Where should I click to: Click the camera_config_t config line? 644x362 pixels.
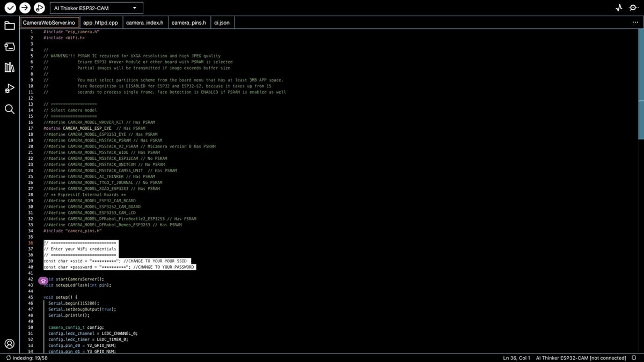click(76, 327)
